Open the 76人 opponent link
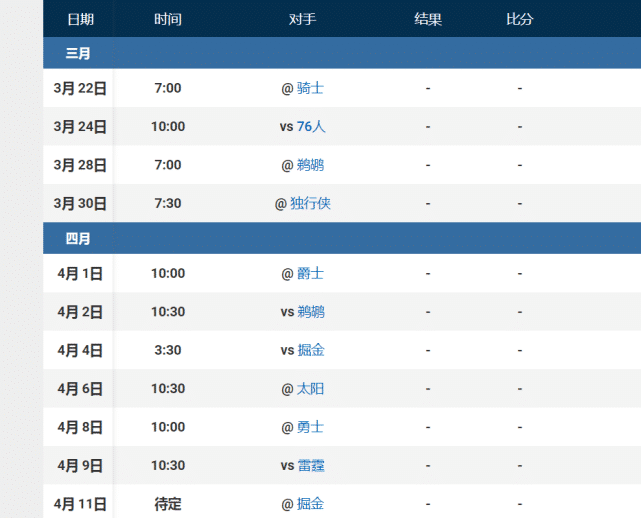Viewport: 641px width, 518px height. pyautogui.click(x=311, y=126)
